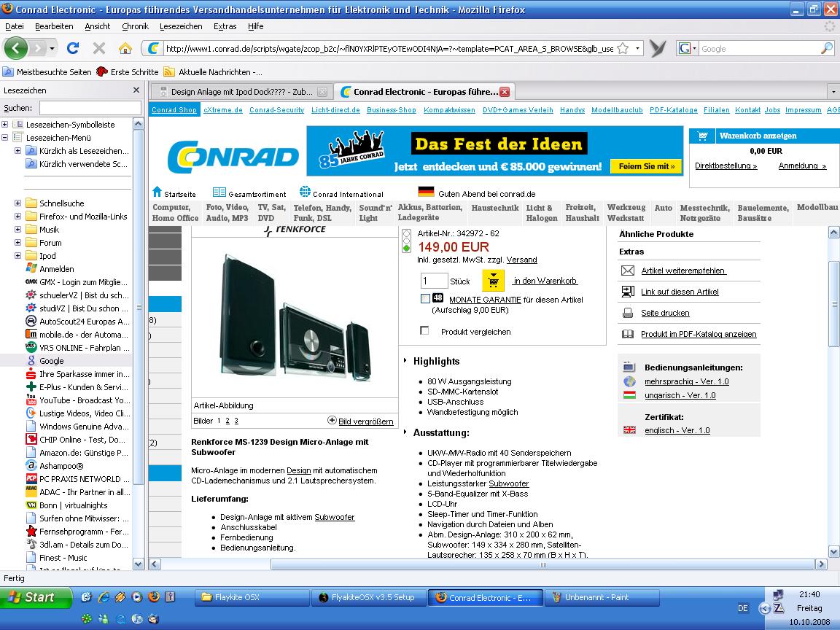Expand the Schnellsuche folder
Viewport: 840px width, 630px height.
tap(17, 203)
